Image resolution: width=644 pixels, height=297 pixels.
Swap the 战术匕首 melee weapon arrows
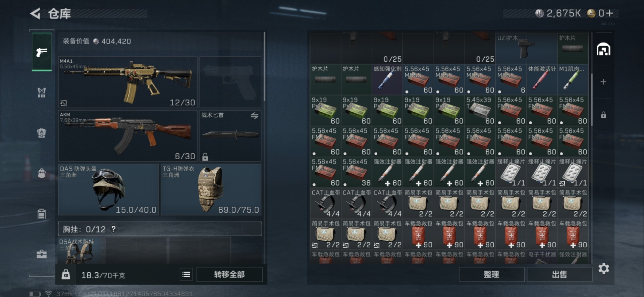click(254, 116)
